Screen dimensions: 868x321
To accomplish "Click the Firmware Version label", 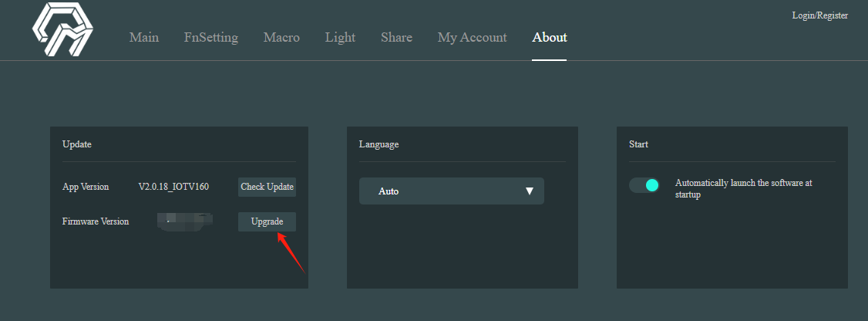I will tap(96, 221).
